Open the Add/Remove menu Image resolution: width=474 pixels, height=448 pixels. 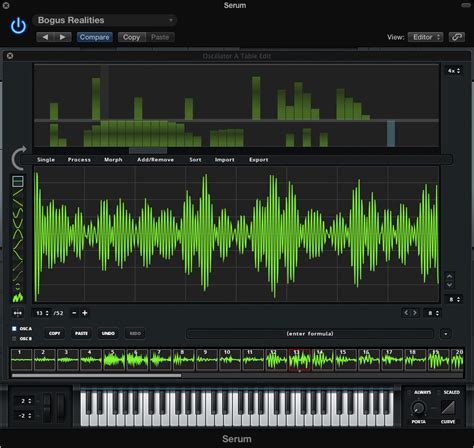[x=155, y=160]
